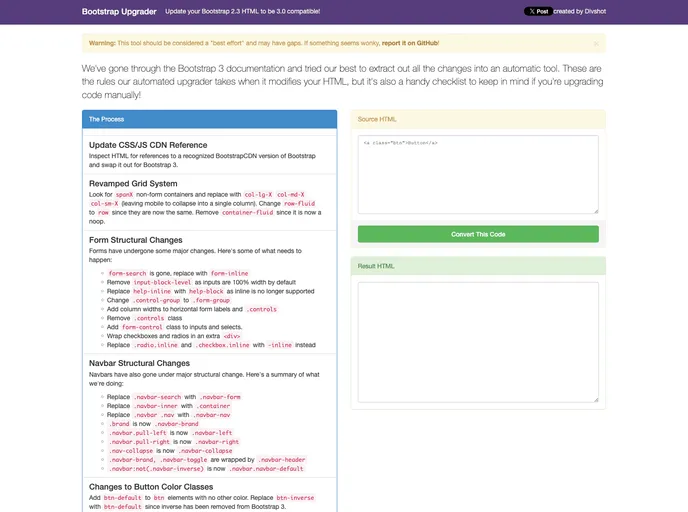Click the .navbar-right code label
Viewport: 688px width, 512px height.
(218, 442)
